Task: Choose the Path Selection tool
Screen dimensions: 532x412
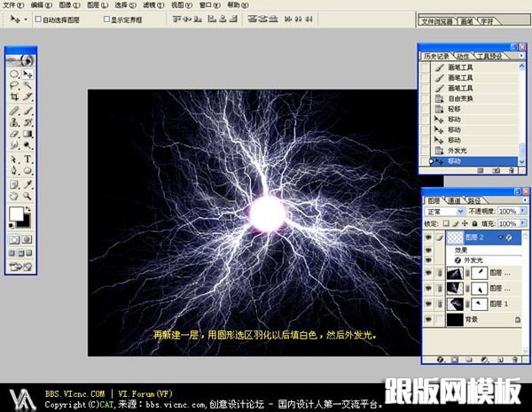Action: coord(14,159)
